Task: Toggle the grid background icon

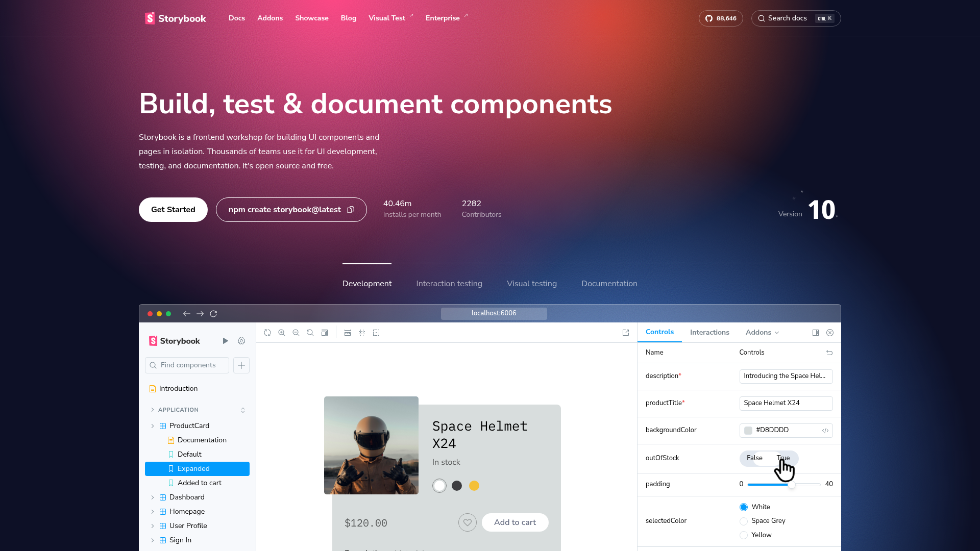Action: (362, 333)
